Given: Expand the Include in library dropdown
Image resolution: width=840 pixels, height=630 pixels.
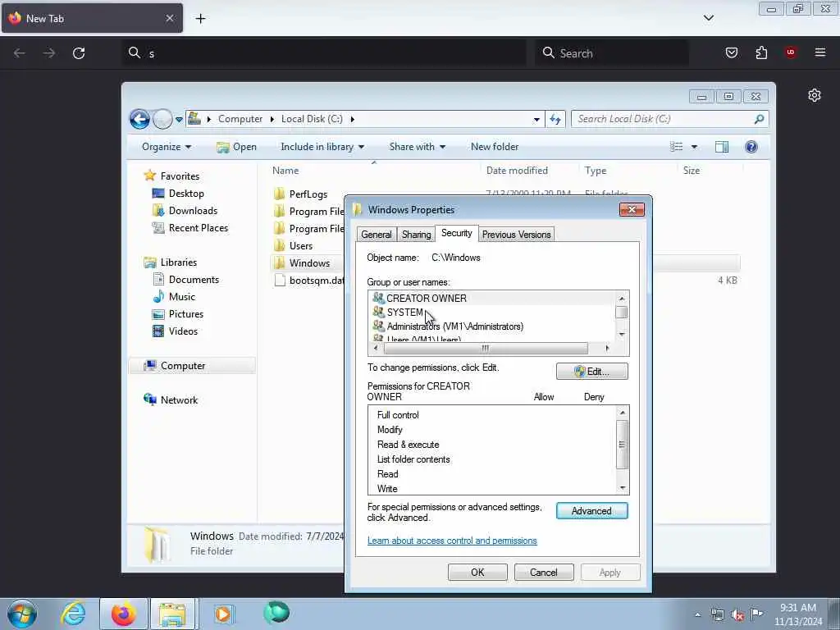Looking at the screenshot, I should [322, 147].
